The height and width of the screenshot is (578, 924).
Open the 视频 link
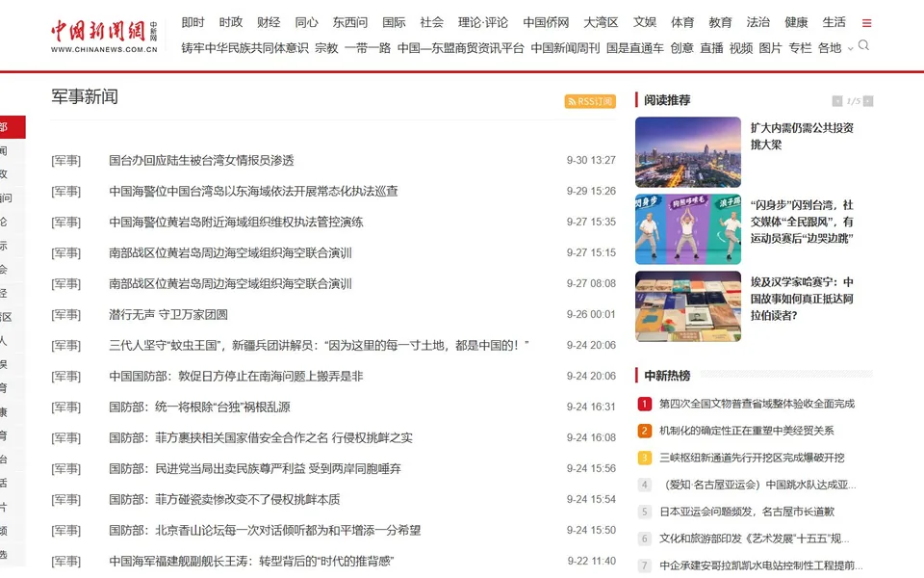[x=741, y=48]
